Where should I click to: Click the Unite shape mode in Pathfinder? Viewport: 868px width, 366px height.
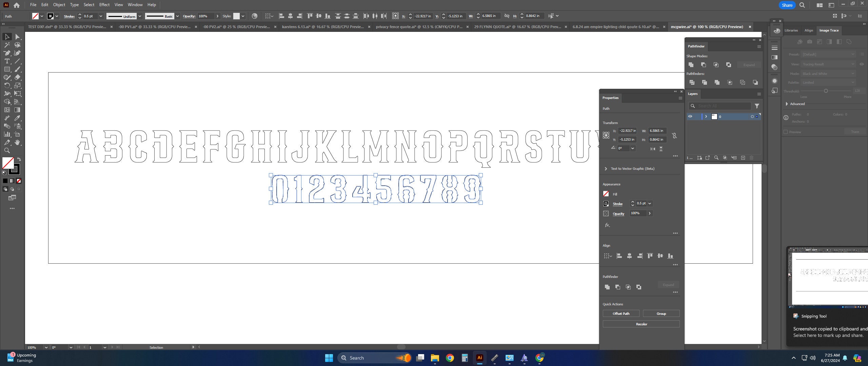pos(691,65)
